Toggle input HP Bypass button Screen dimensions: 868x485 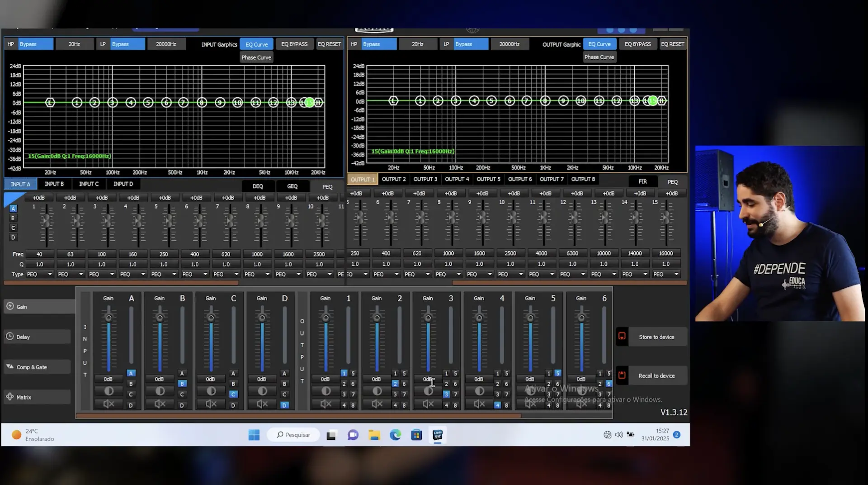(x=36, y=44)
